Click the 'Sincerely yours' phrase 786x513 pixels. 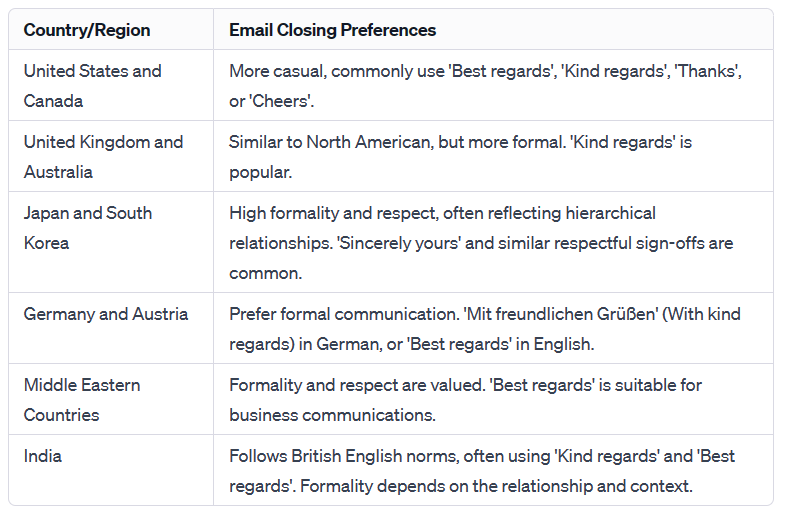[399, 243]
